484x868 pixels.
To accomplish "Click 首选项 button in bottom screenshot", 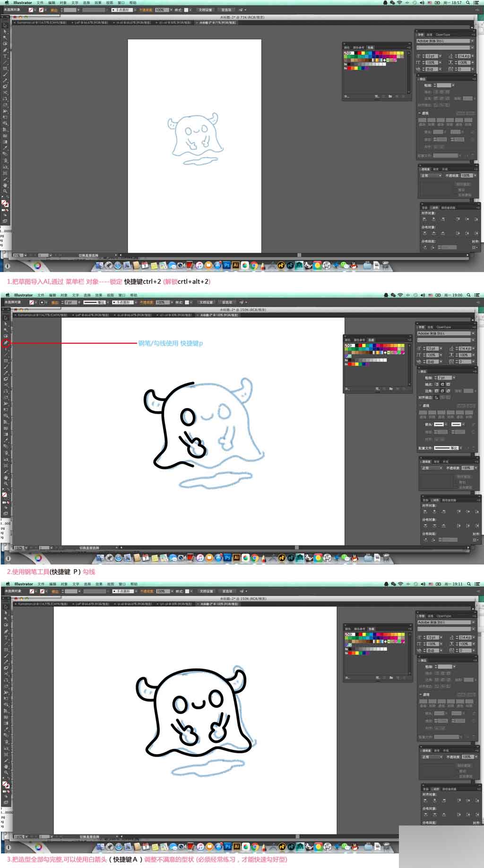I will click(227, 591).
